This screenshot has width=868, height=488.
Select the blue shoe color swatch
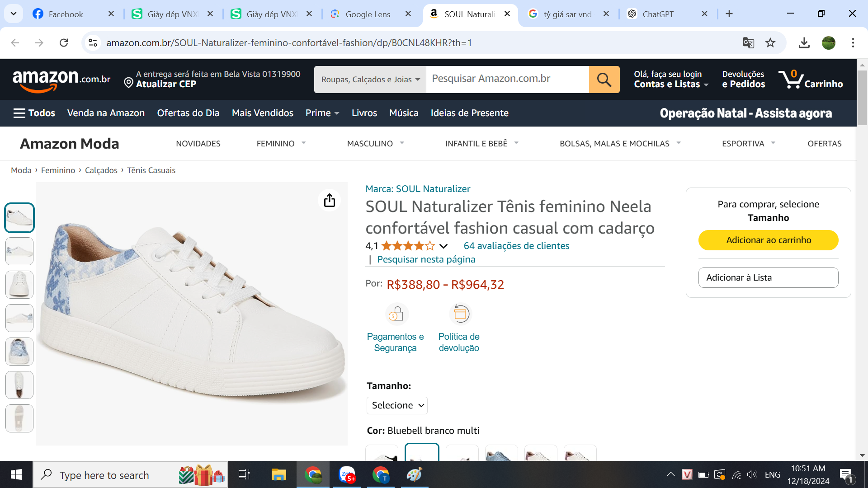(x=501, y=453)
